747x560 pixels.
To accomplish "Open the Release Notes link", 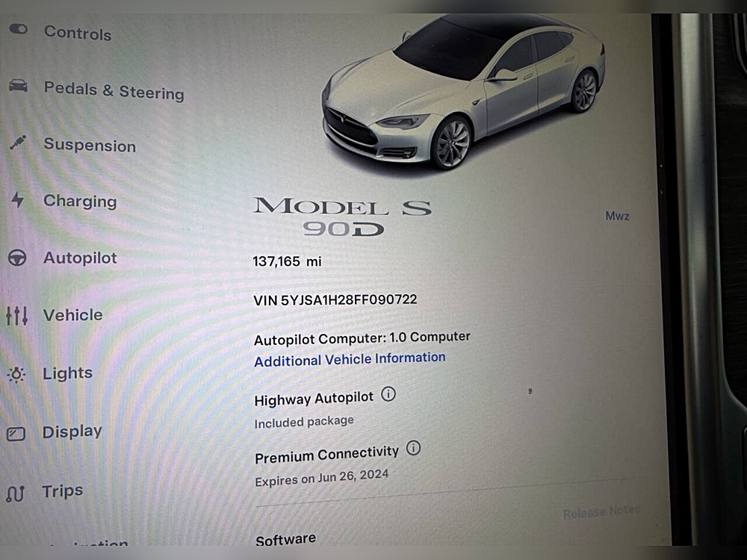I will pos(601,511).
